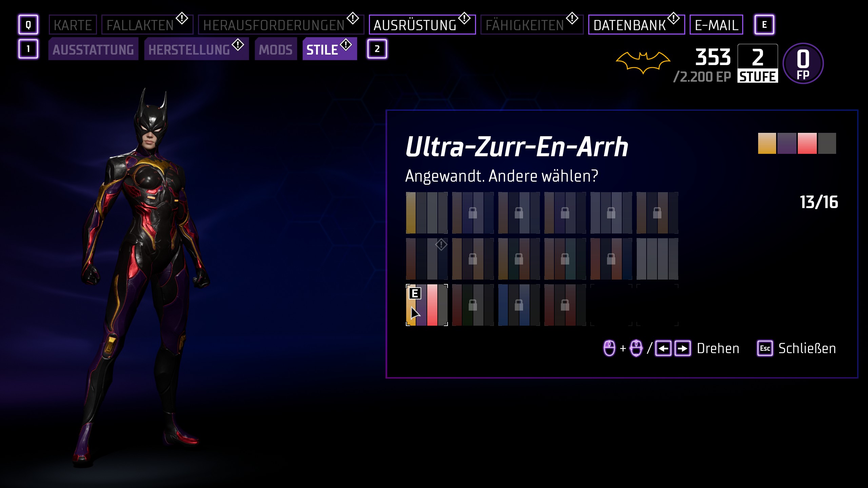868x488 pixels.
Task: Click the yellow bat emblem icon
Action: point(643,62)
